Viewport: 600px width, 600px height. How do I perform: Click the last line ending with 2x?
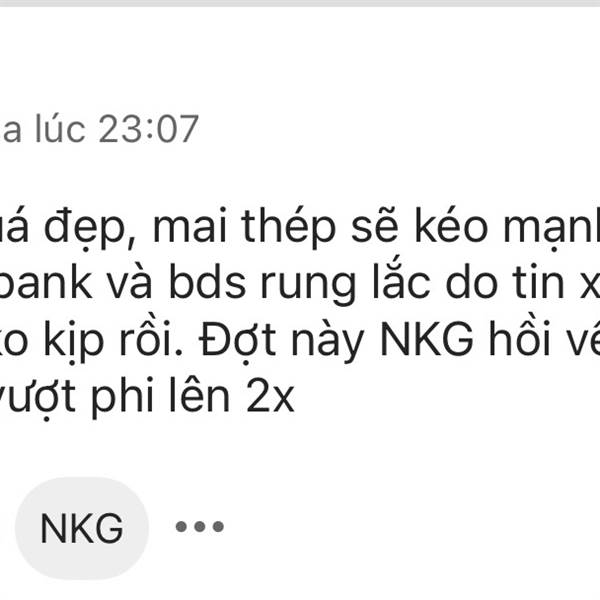coord(147,396)
